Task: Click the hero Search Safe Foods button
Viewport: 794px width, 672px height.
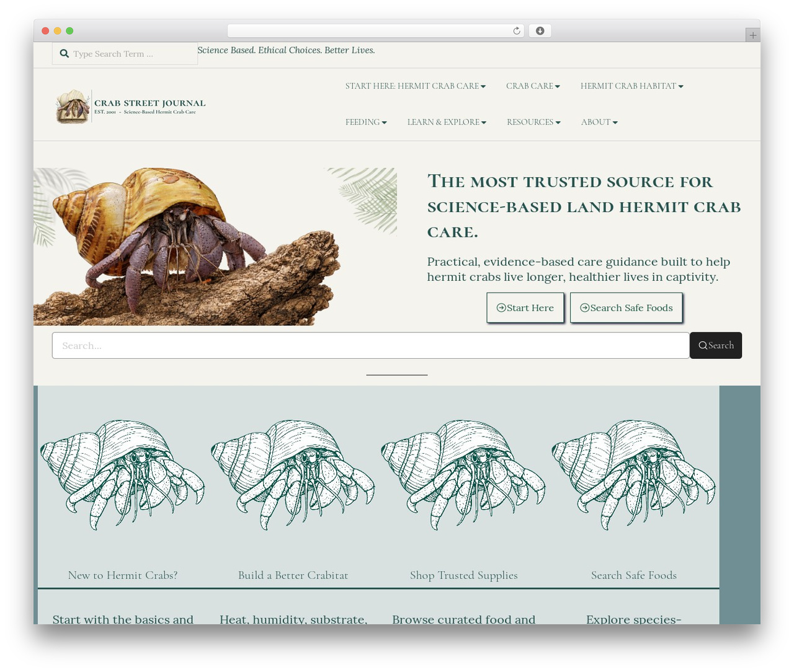Action: (627, 308)
